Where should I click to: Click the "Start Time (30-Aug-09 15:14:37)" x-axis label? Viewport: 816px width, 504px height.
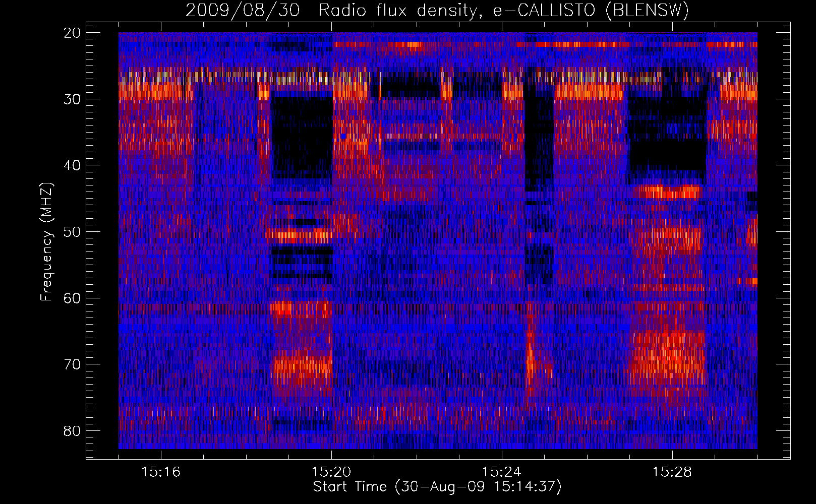437,487
